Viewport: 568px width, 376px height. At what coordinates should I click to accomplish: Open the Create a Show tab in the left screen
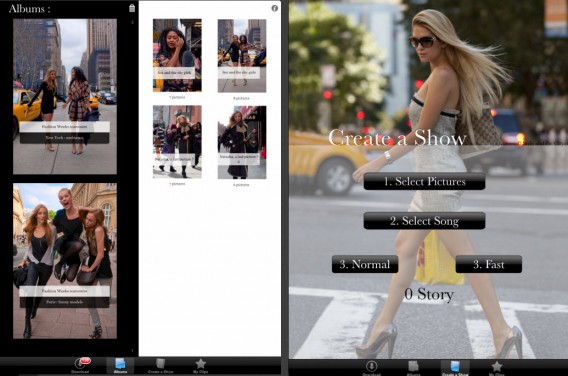point(160,365)
